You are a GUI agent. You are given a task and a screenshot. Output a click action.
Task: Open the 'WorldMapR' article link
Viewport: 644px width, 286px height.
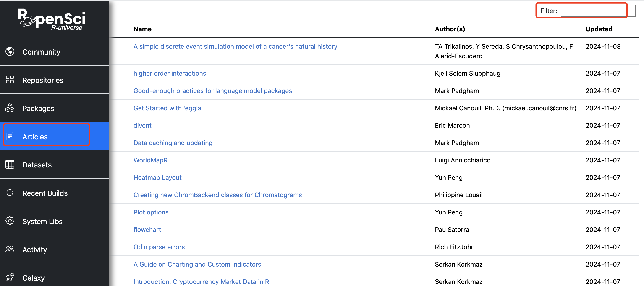point(150,160)
